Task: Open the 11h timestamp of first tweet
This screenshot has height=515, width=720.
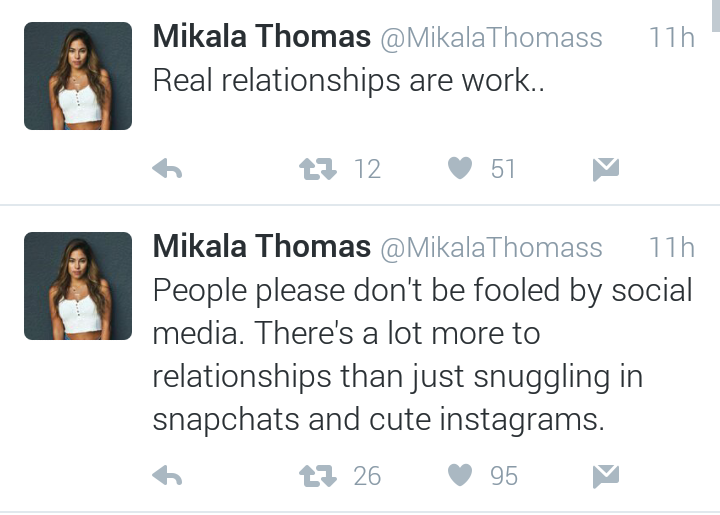Action: (x=671, y=37)
